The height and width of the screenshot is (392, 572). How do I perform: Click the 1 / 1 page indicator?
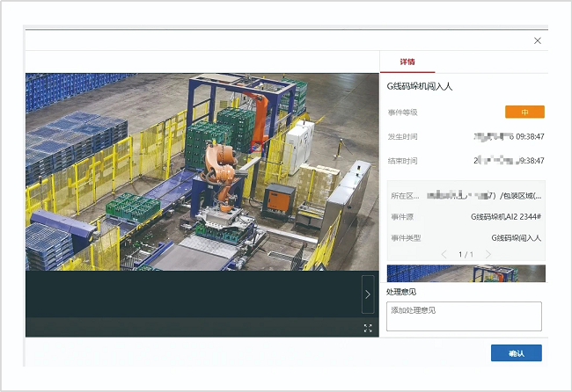[x=466, y=254]
